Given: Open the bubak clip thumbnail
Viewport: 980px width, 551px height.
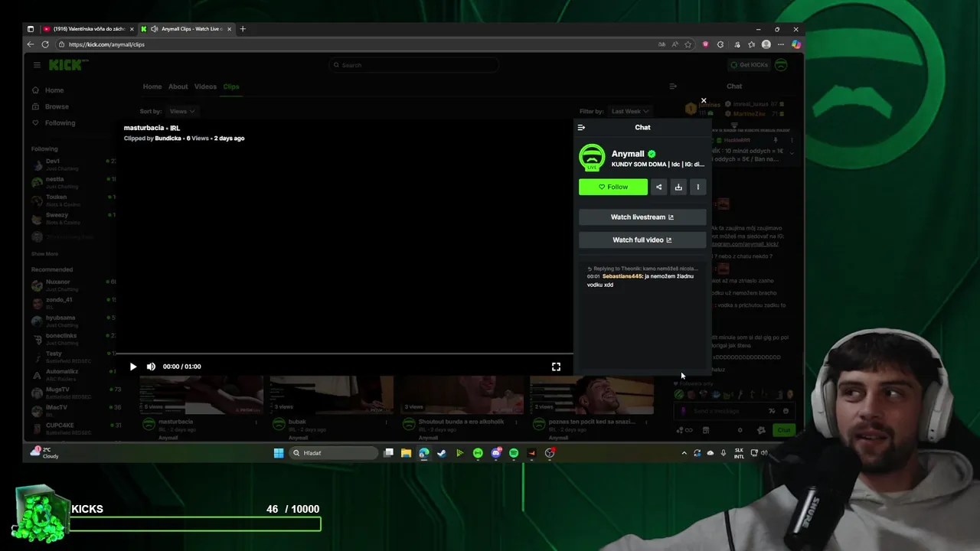Looking at the screenshot, I should pos(332,395).
